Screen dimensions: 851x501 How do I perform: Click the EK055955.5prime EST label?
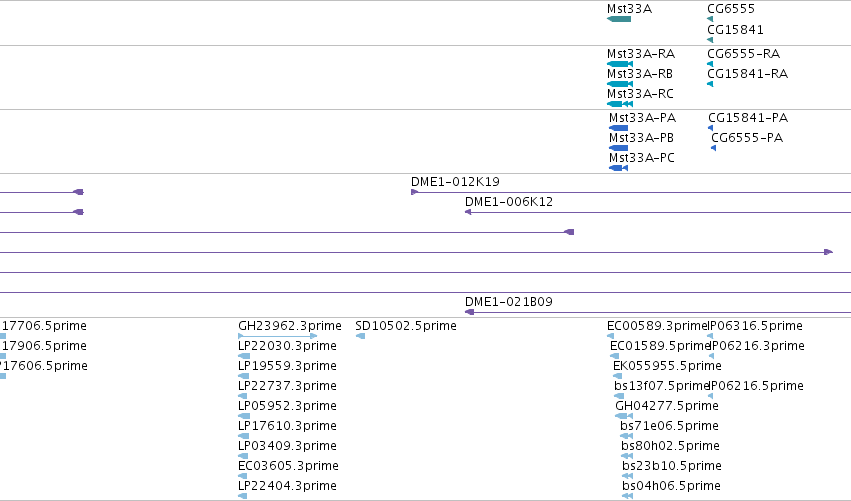point(667,366)
